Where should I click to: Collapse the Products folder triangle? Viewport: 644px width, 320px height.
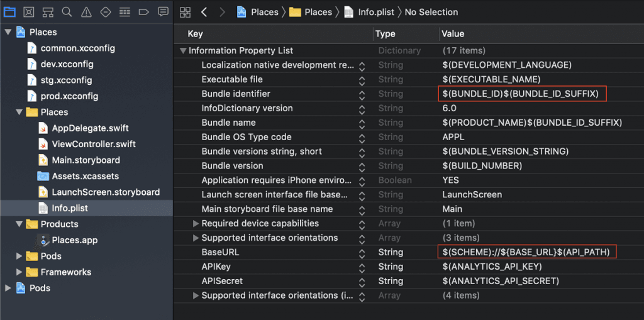[x=19, y=224]
